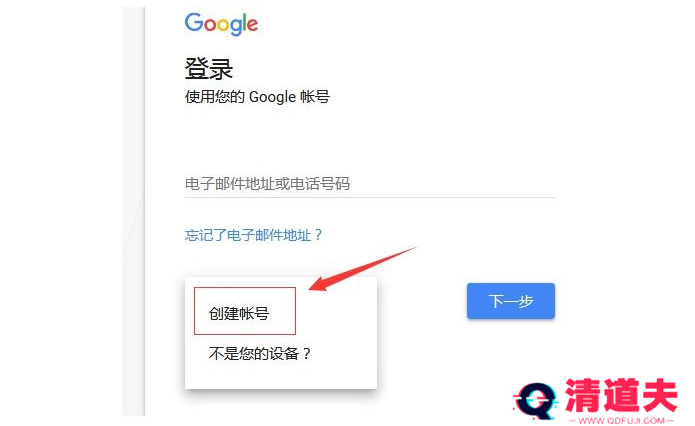
Task: Open the WWW.QDFUJI.COM watermark URL
Action: 621,420
